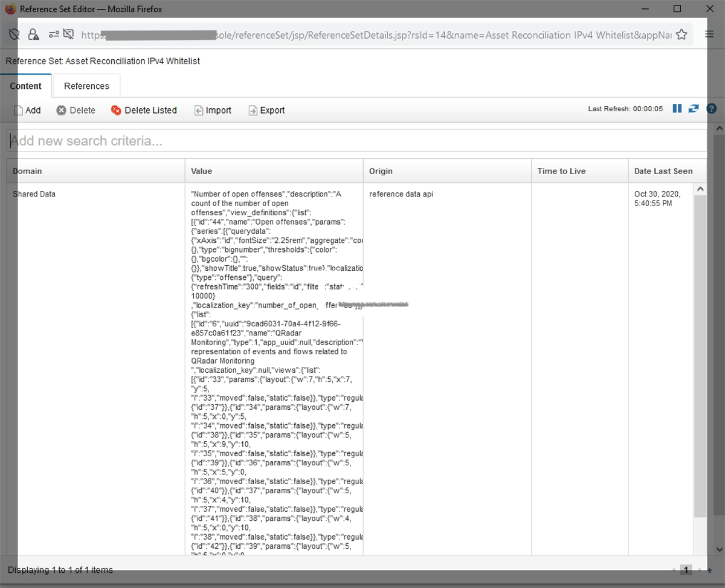Select the reference data api origin cell
Image resolution: width=725 pixels, height=588 pixels.
tap(401, 194)
